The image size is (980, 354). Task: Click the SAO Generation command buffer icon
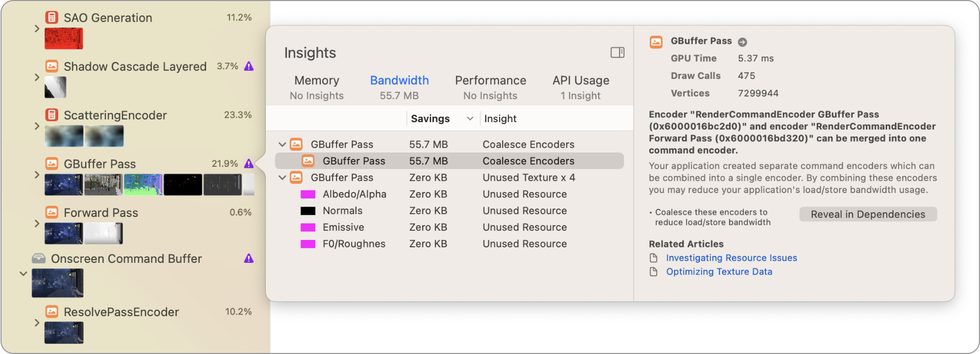coord(52,17)
